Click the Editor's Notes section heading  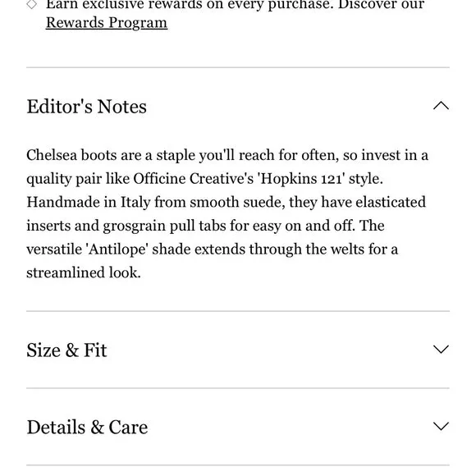[87, 107]
